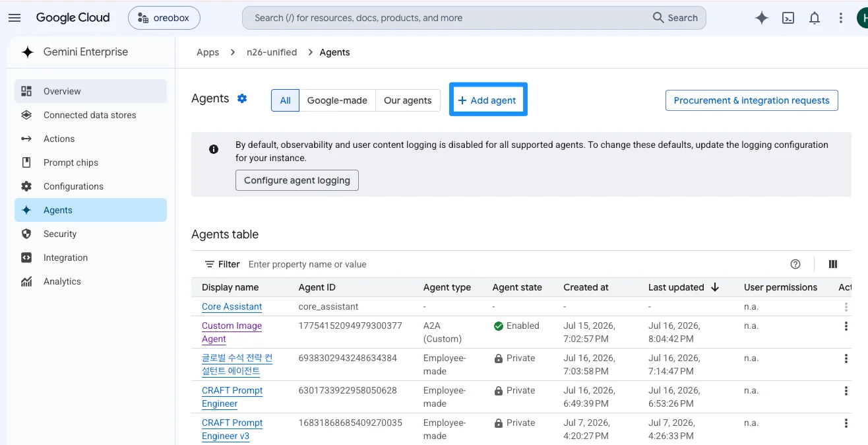Open Procurement & integration requests

[751, 100]
